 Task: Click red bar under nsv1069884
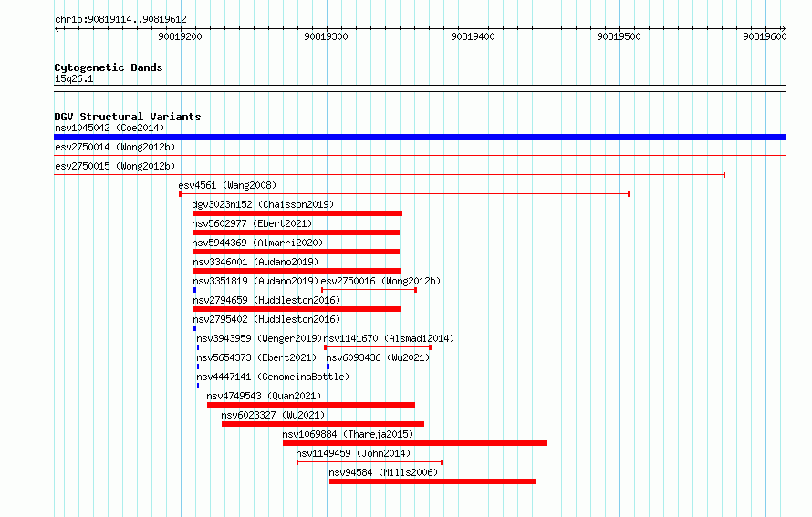415,443
